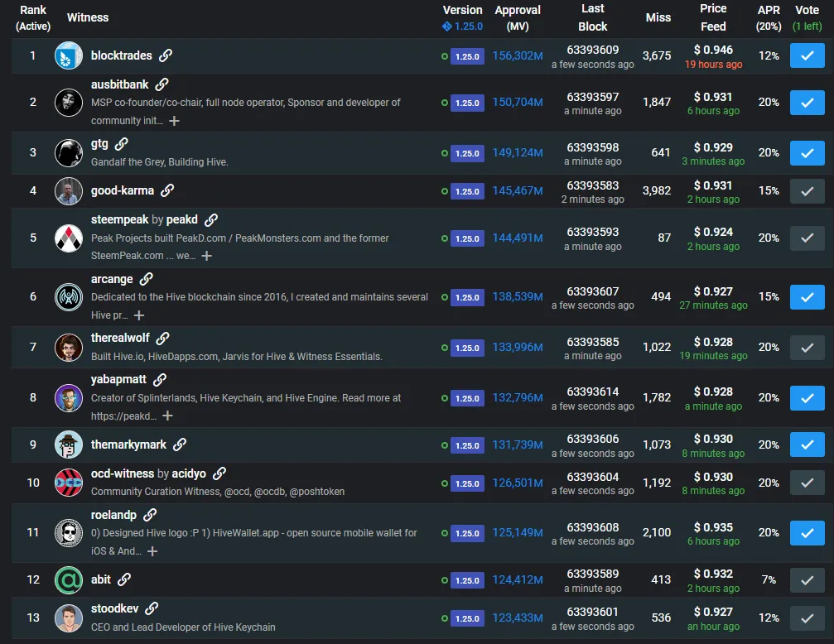Open abit approval 124,412M

pos(518,580)
